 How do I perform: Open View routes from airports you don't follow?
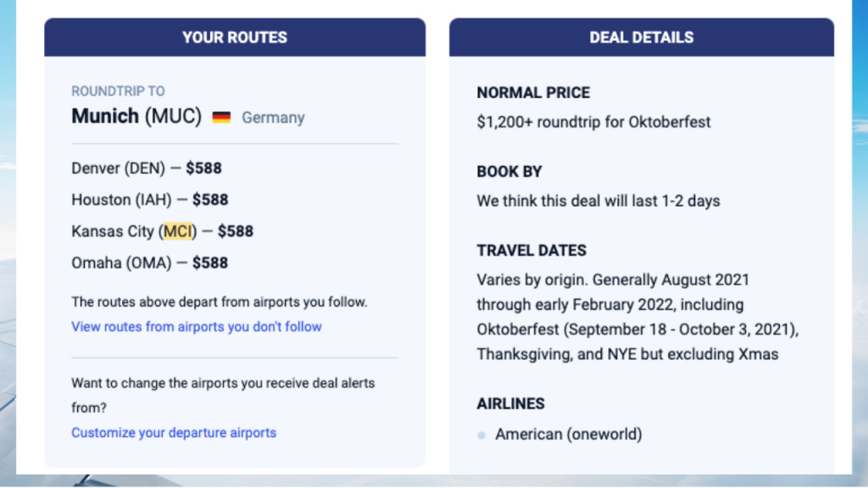[197, 326]
